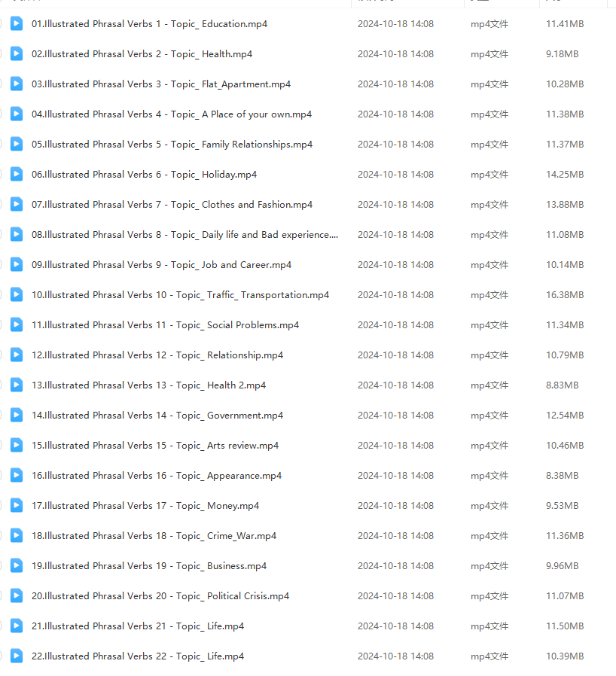
Task: Click the video icon of Health.mp4 file
Action: [x=16, y=53]
